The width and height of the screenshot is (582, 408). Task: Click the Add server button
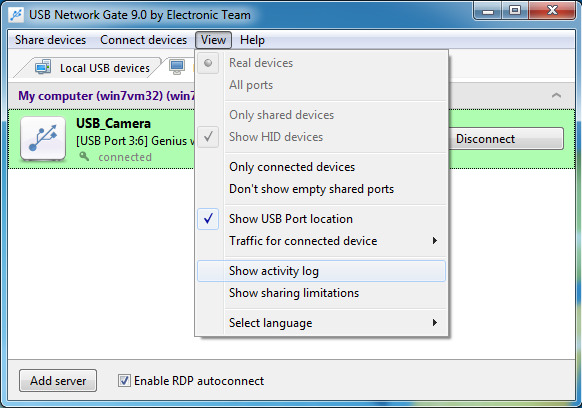coord(58,381)
